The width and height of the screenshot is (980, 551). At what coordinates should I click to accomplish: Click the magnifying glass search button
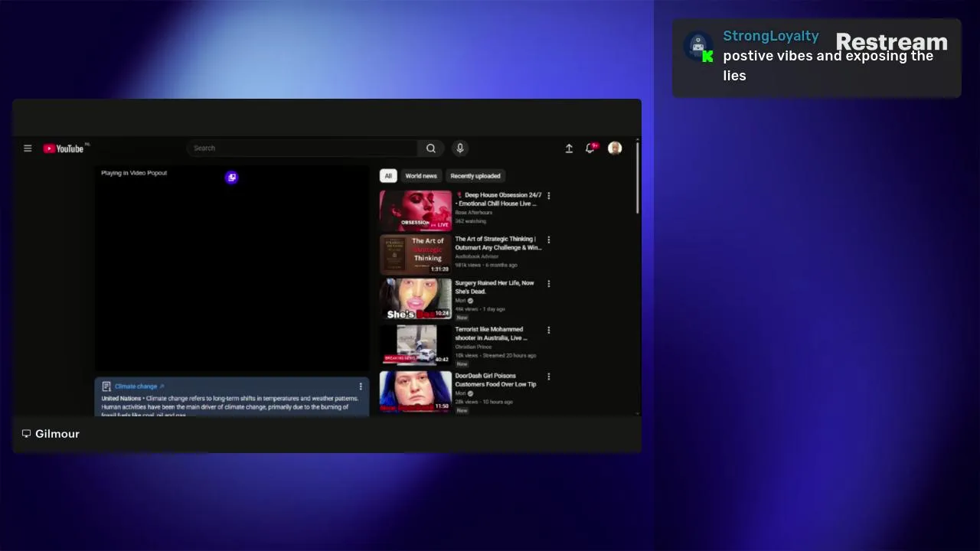[431, 148]
